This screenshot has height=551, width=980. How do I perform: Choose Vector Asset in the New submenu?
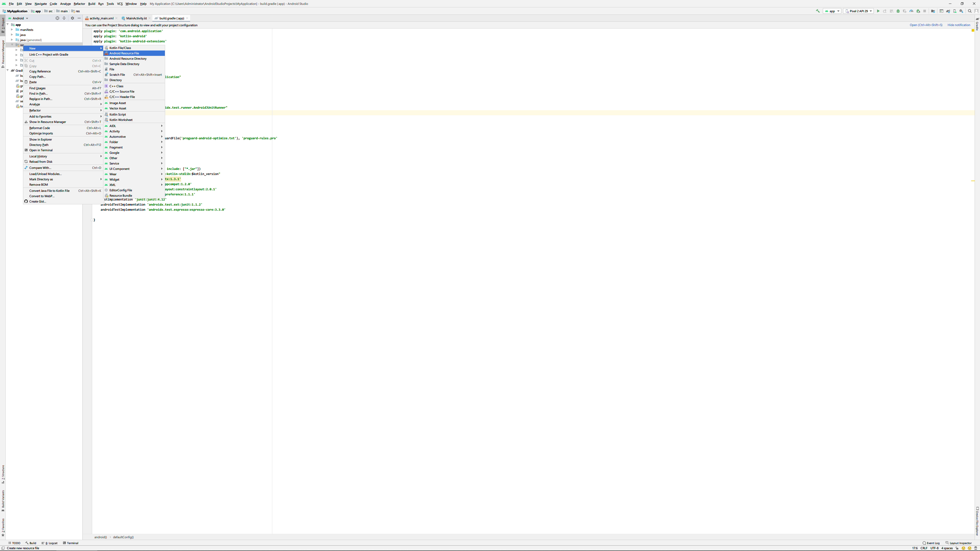point(118,108)
